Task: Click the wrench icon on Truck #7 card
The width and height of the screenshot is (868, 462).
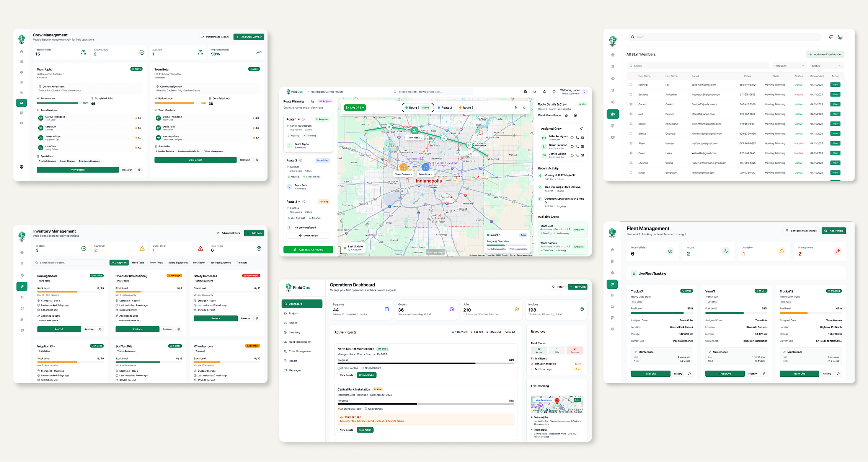Action: (689, 374)
